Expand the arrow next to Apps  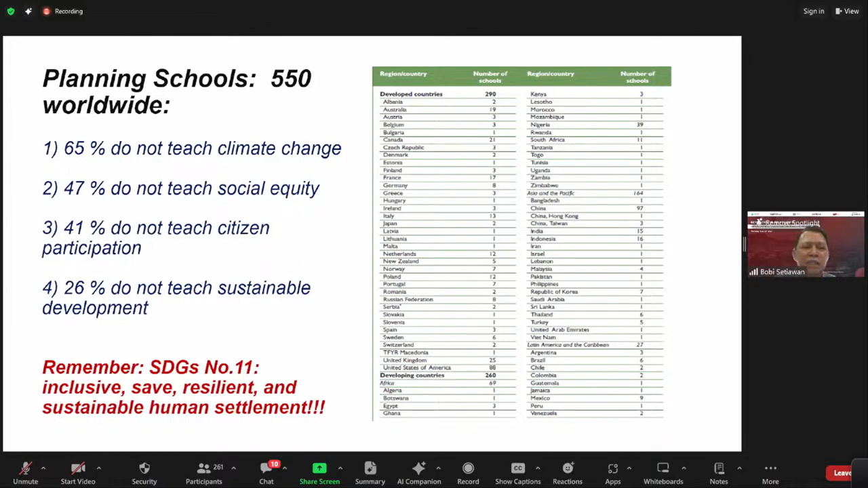coord(629,468)
